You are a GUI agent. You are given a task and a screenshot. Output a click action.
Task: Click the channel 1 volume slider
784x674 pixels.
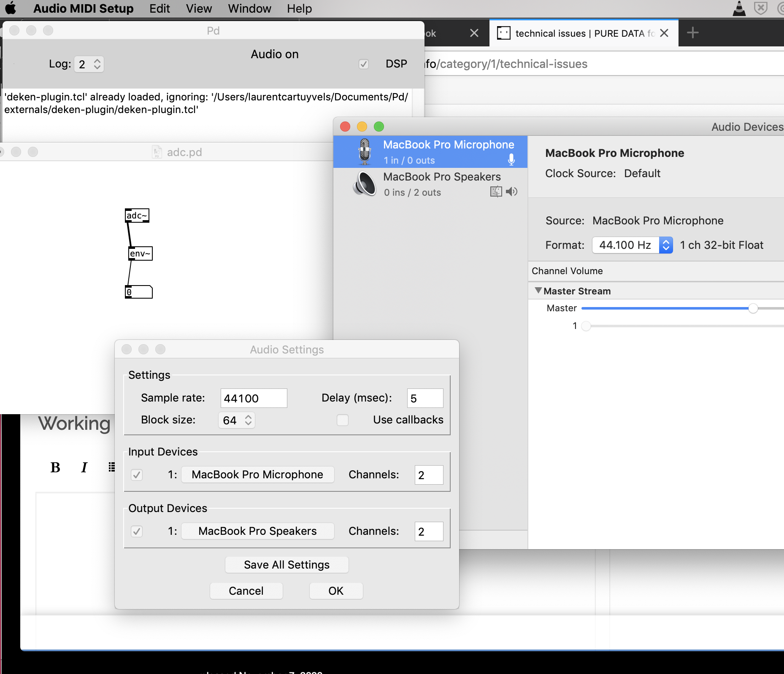click(x=586, y=326)
